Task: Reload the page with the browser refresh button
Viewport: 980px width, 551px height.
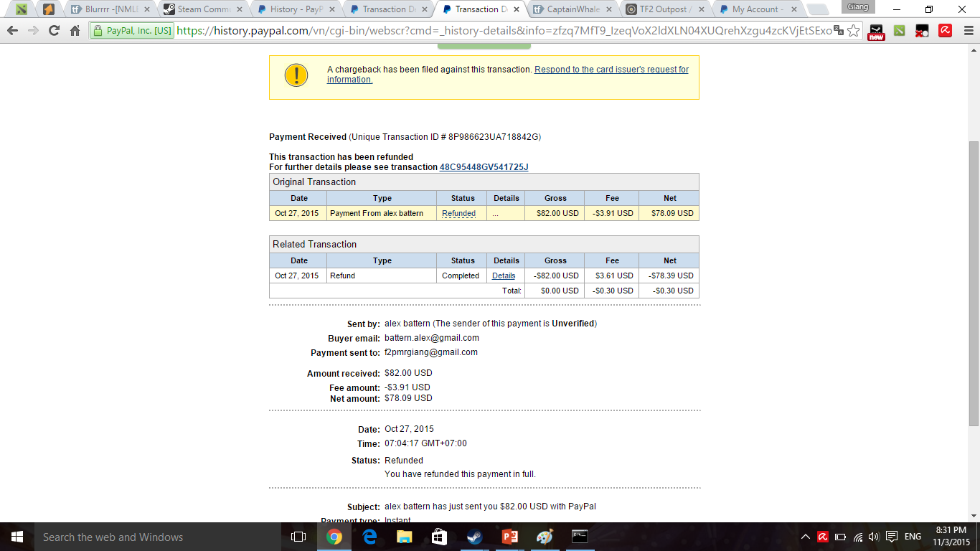Action: pos(54,31)
